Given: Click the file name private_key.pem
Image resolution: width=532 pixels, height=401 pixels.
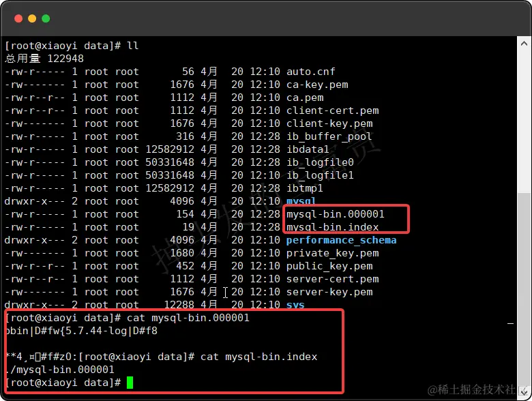Looking at the screenshot, I should click(332, 253).
